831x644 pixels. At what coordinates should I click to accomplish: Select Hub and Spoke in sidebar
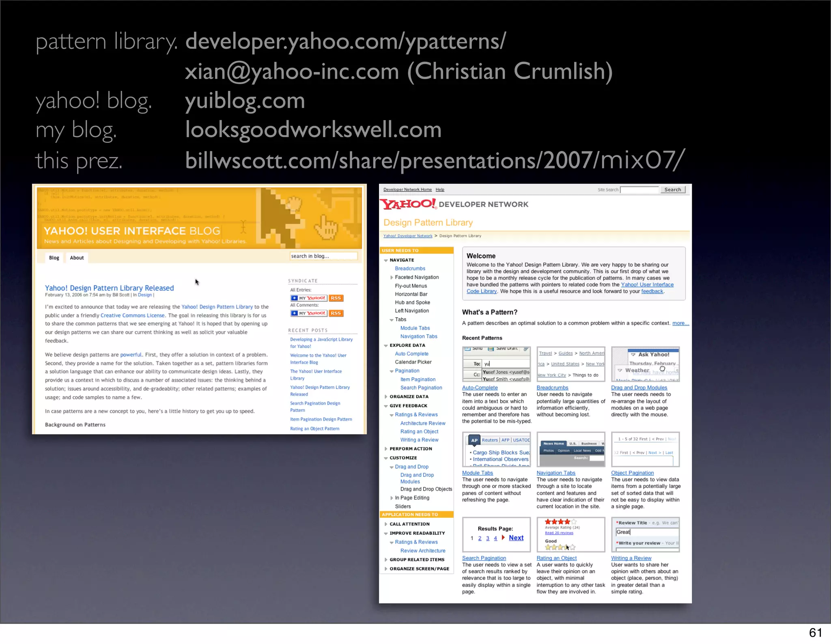[413, 303]
